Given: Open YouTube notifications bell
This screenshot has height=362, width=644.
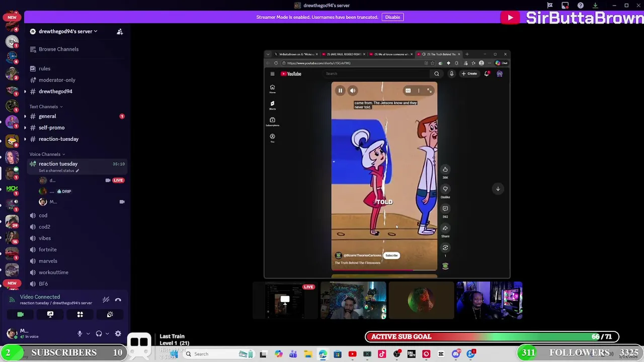Looking at the screenshot, I should [x=487, y=74].
